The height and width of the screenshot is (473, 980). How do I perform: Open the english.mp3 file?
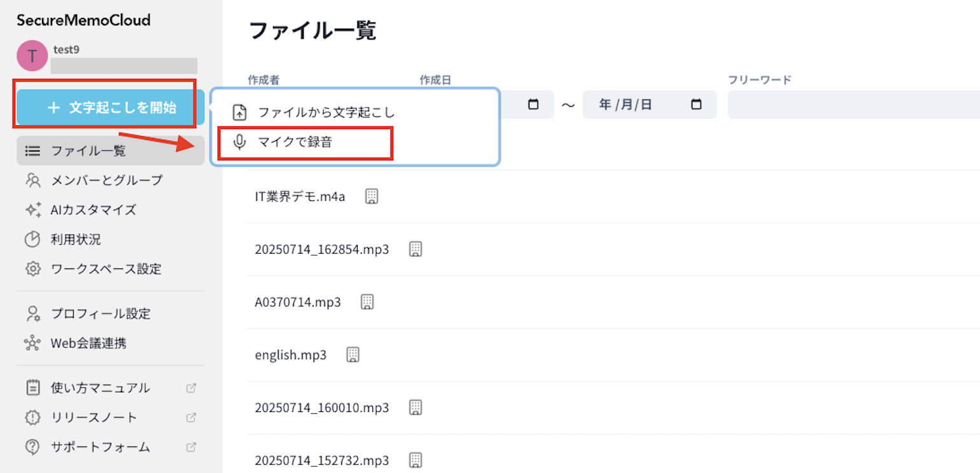[291, 355]
